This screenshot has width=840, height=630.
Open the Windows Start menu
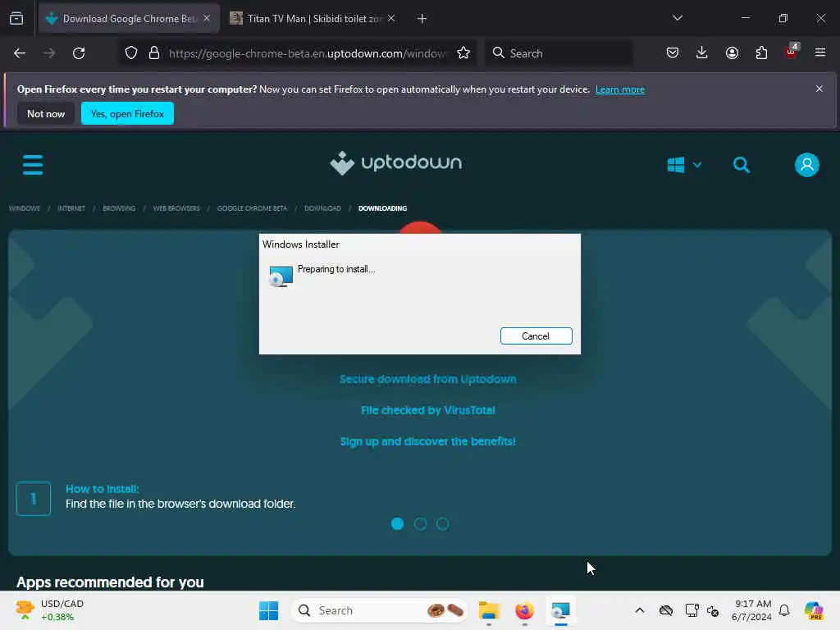268,610
